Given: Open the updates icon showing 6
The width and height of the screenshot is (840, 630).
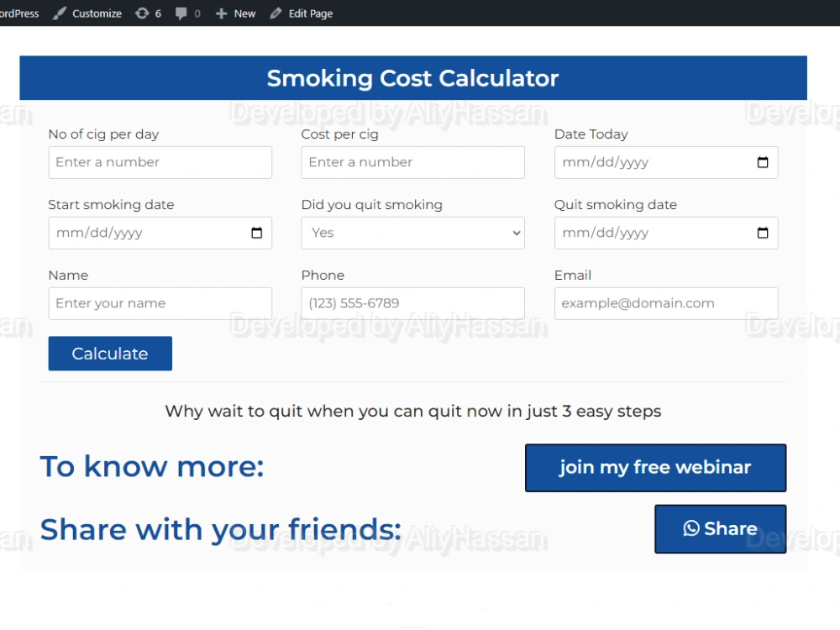Looking at the screenshot, I should tap(142, 13).
